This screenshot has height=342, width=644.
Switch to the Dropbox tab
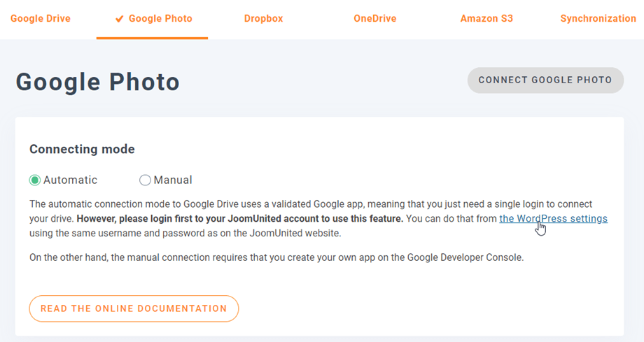(x=263, y=19)
